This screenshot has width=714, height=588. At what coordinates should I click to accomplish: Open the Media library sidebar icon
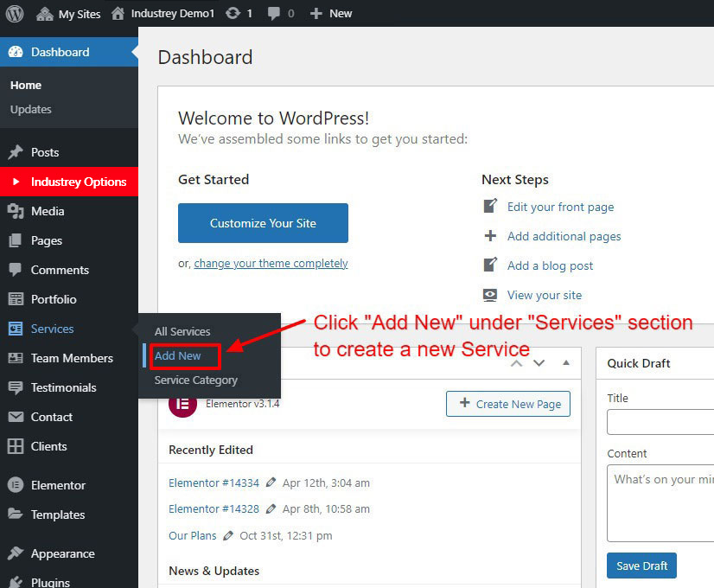tap(16, 211)
